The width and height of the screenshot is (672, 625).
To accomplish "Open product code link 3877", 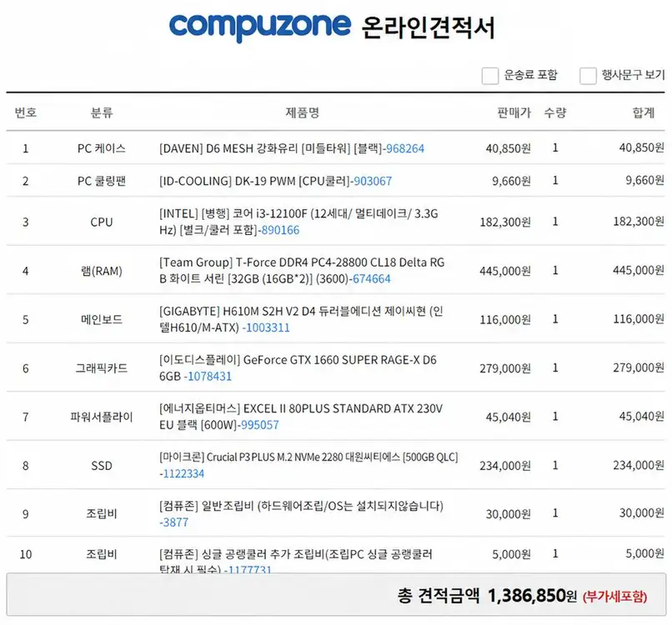I will click(x=175, y=522).
